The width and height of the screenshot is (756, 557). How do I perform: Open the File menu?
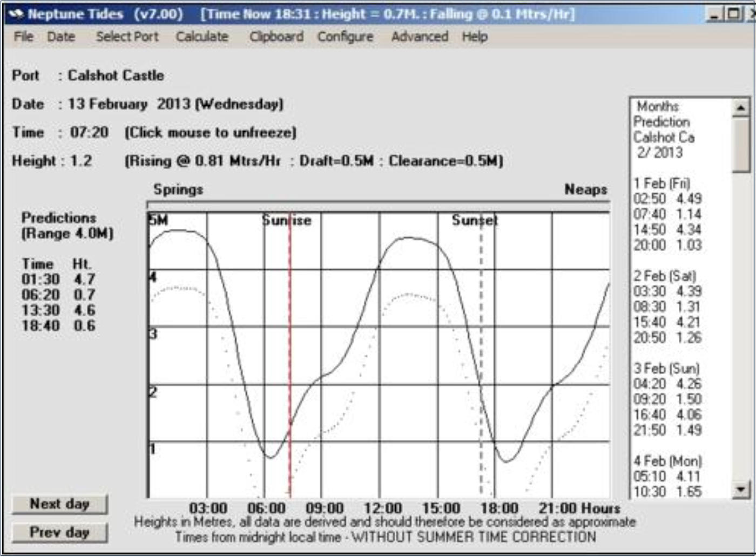(x=24, y=37)
